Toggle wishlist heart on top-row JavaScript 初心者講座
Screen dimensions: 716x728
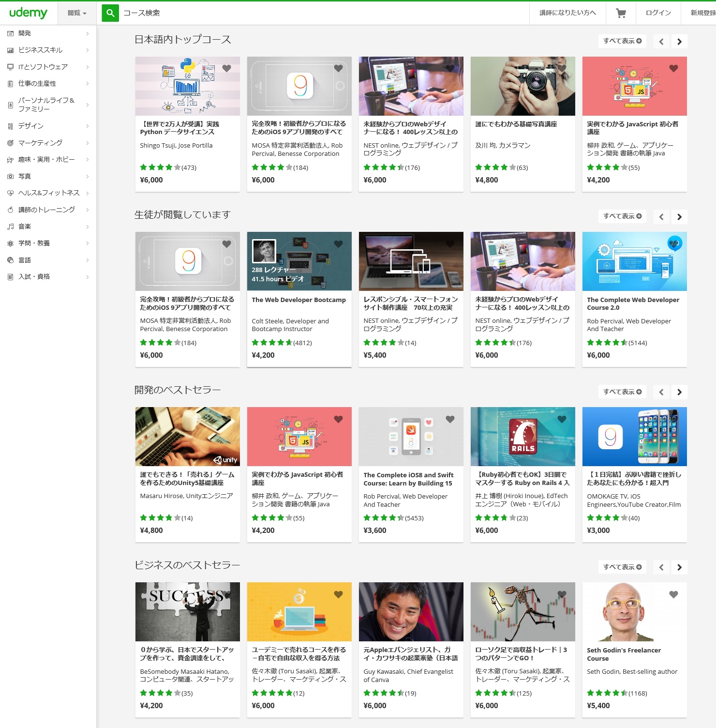point(673,68)
